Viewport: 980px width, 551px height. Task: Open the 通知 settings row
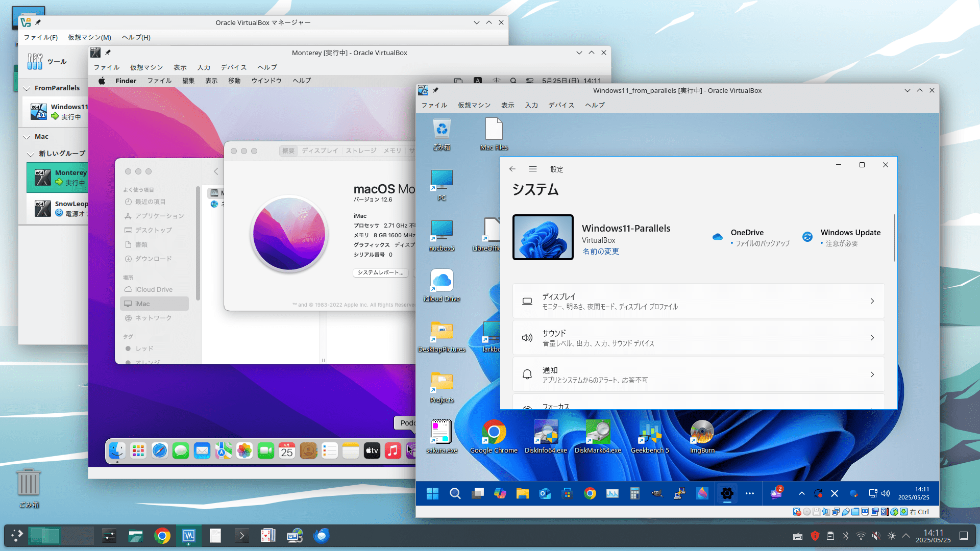click(698, 374)
